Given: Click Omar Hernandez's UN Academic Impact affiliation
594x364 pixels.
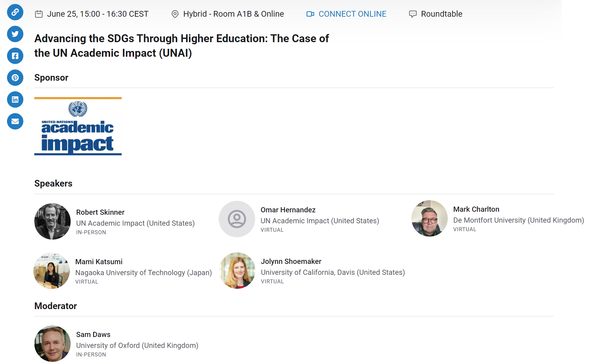Looking at the screenshot, I should click(320, 221).
